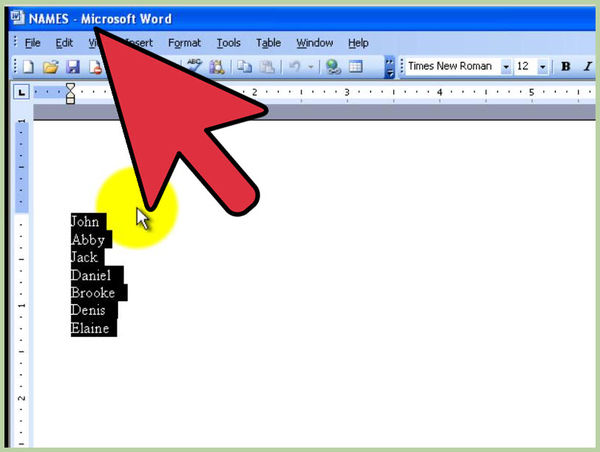Open the Table menu
Viewport: 600px width, 452px height.
268,43
